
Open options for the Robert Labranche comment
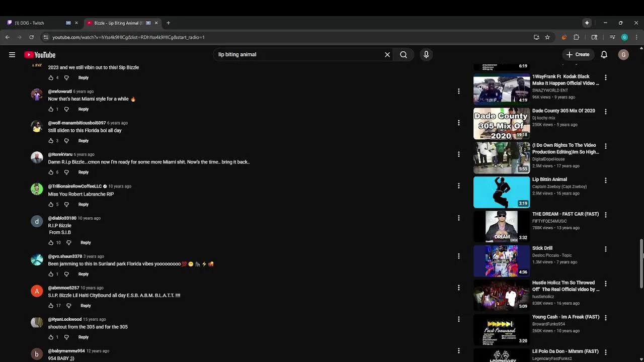click(458, 186)
